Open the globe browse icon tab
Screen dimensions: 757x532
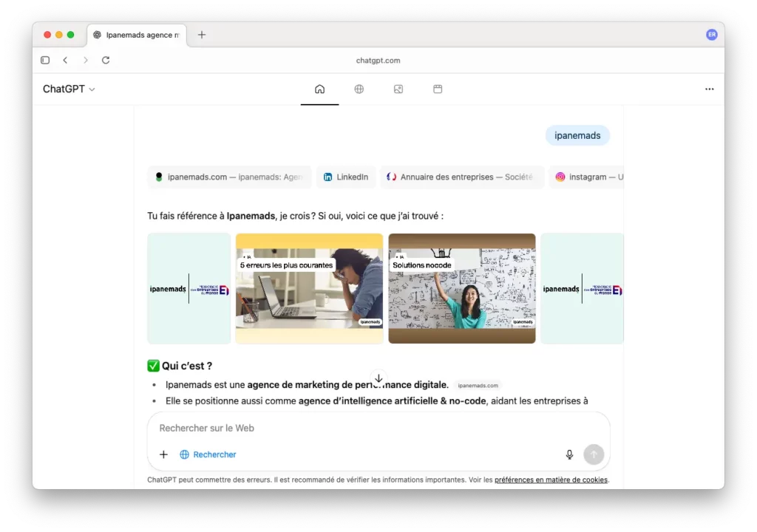[359, 89]
